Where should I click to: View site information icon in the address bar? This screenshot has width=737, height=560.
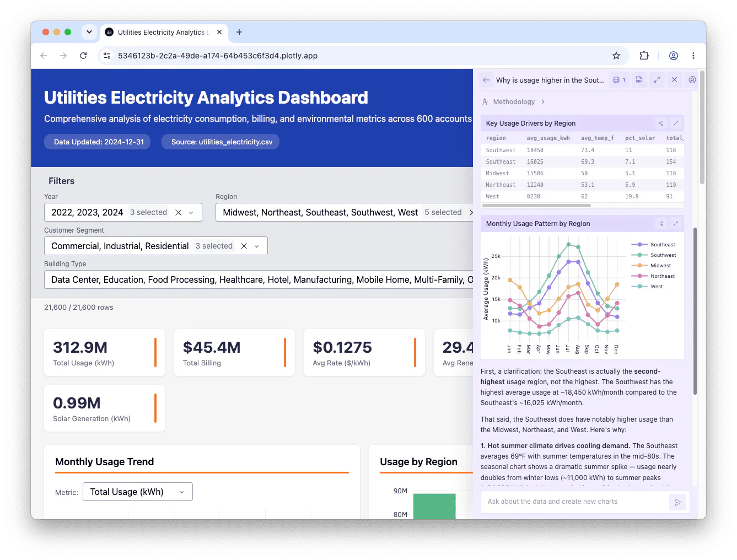coord(107,56)
